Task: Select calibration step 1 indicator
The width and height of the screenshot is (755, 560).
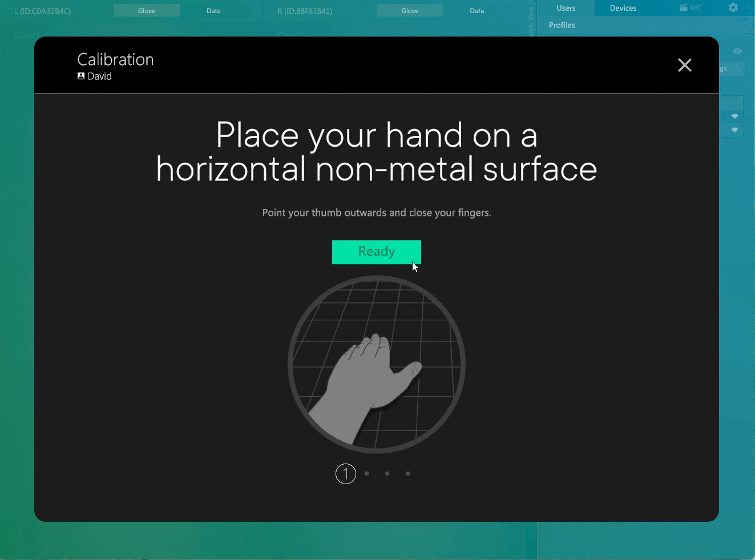Action: click(346, 474)
